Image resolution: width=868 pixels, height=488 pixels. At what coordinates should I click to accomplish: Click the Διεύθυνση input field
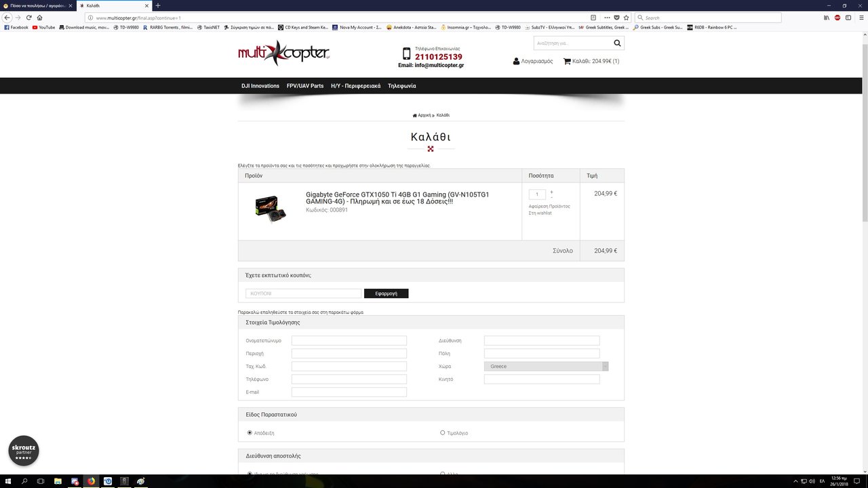tap(542, 340)
